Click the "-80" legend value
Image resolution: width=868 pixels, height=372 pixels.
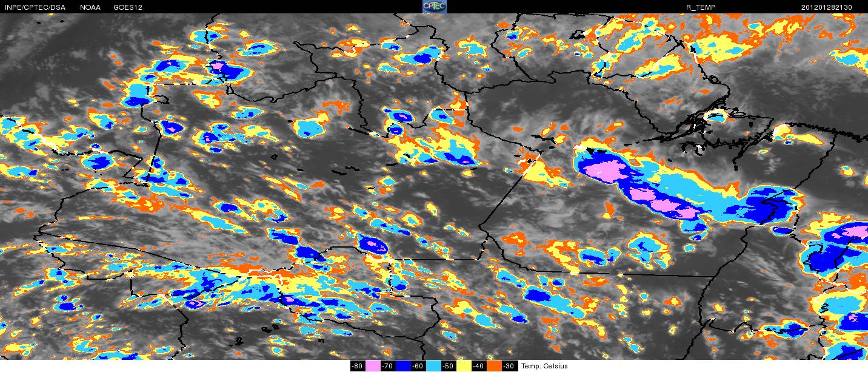[357, 366]
